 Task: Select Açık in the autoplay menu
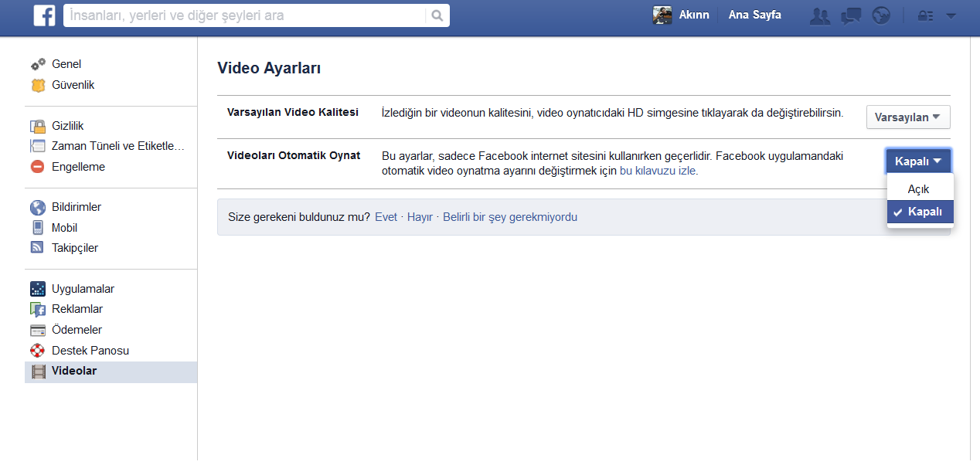click(920, 189)
